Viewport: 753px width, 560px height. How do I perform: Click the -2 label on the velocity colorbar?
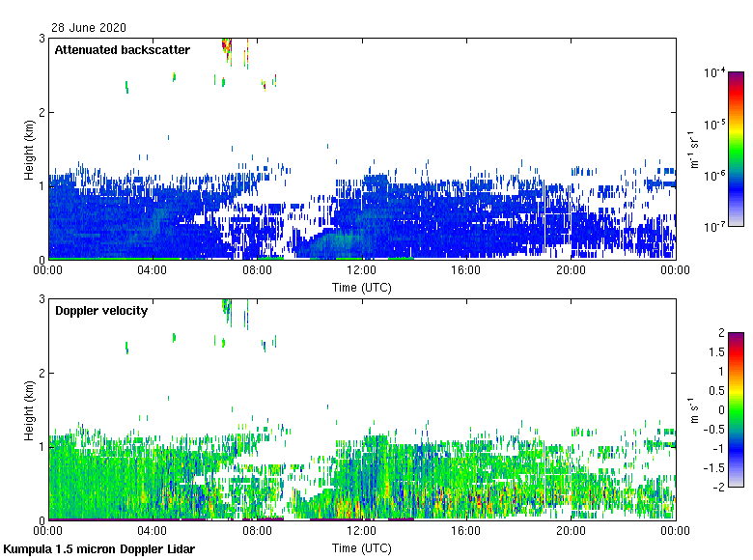pos(717,487)
